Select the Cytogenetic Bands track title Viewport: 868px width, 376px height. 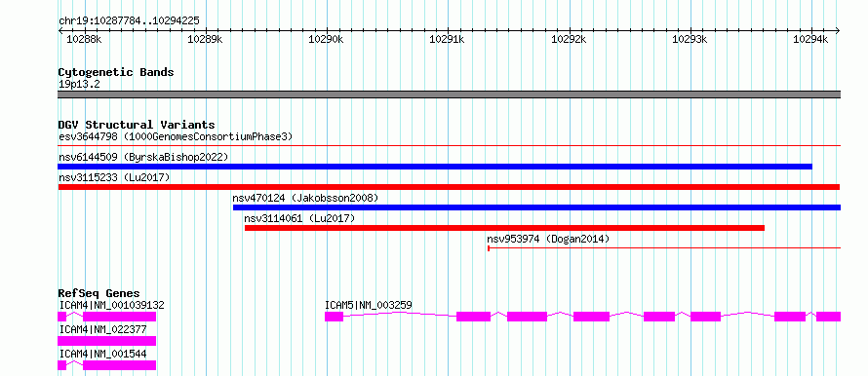point(116,72)
